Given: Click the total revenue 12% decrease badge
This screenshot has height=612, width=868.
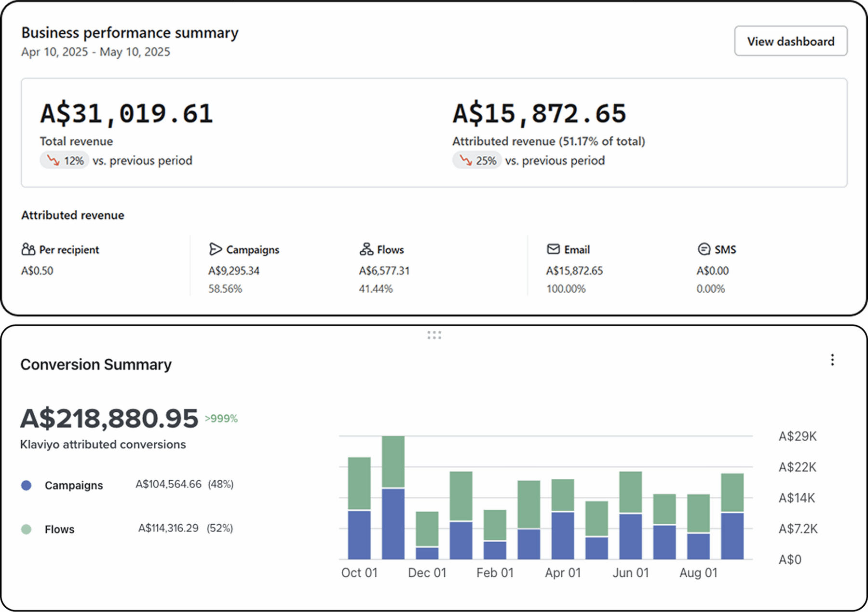Looking at the screenshot, I should coord(65,161).
